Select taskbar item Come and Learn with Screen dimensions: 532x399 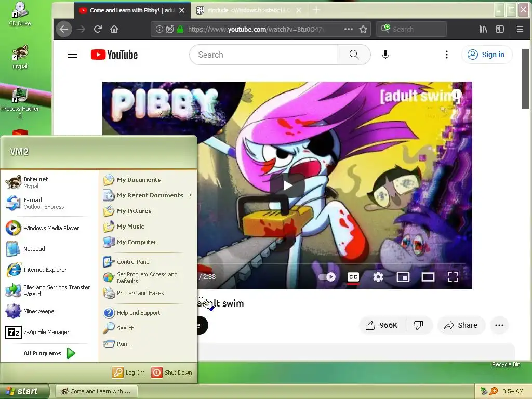click(96, 392)
